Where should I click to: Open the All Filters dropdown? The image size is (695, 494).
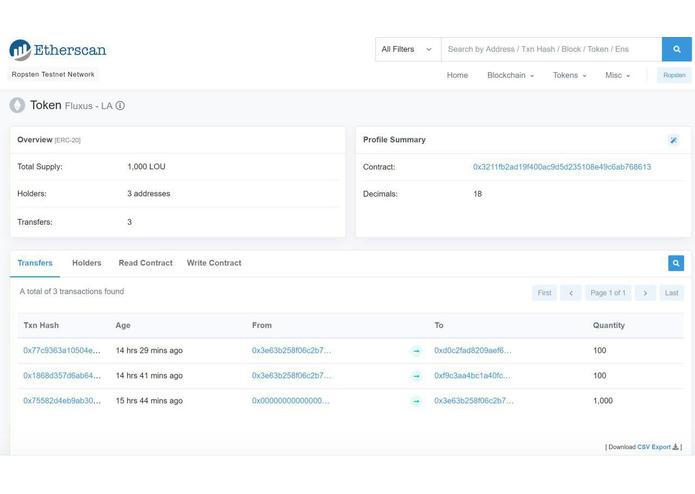(x=408, y=49)
